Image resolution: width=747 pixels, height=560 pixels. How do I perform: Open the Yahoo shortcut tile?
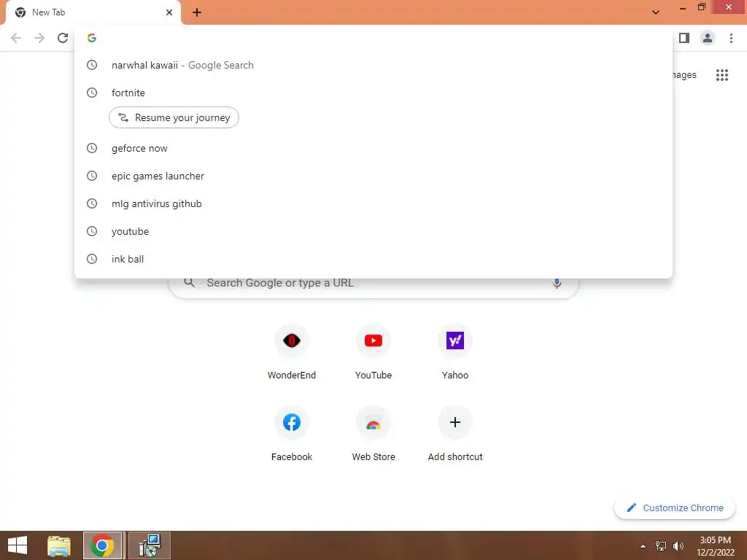[x=455, y=352]
